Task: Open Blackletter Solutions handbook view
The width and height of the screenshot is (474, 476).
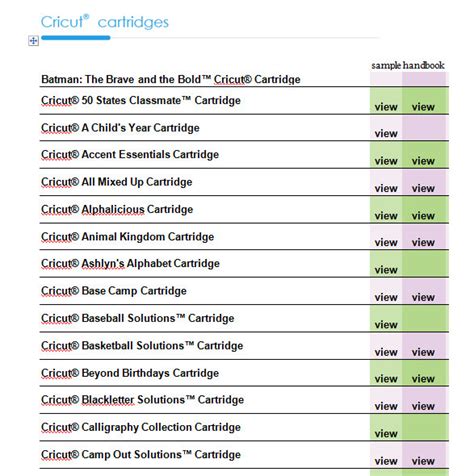Action: click(x=423, y=406)
